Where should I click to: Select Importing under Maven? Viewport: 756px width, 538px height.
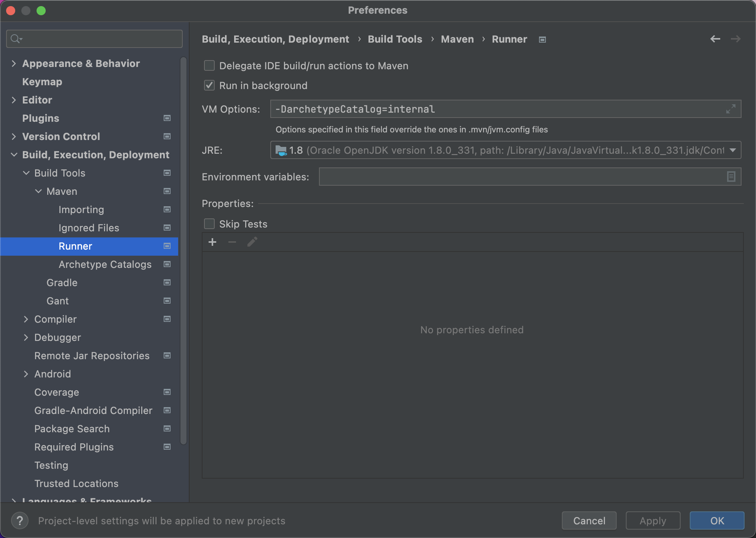(x=81, y=209)
